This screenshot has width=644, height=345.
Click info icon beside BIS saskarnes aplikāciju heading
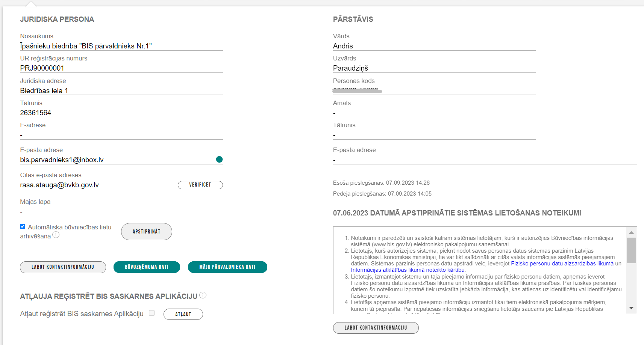pos(203,295)
